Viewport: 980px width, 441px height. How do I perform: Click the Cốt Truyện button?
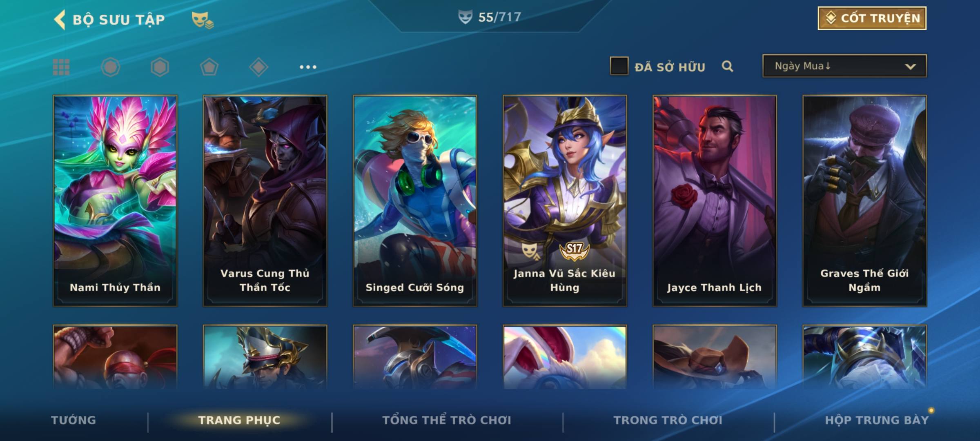(x=872, y=18)
